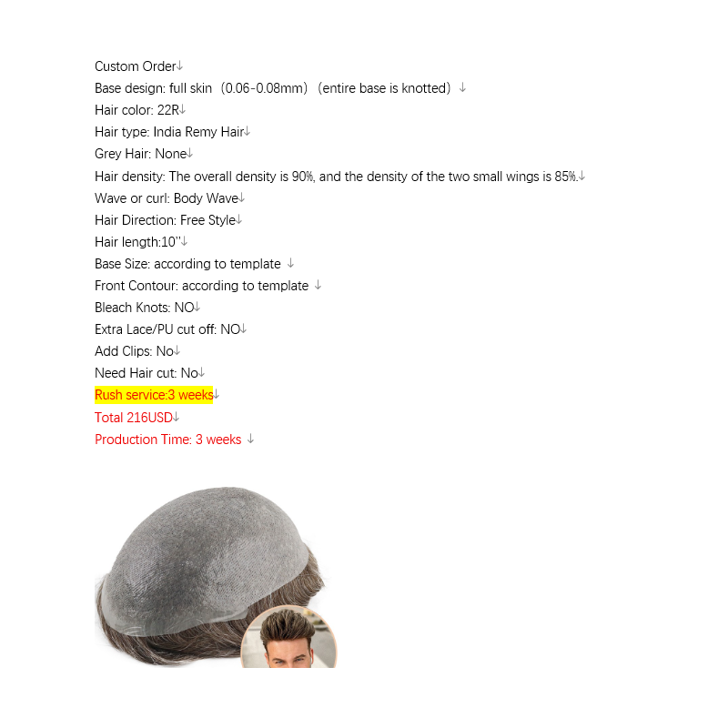Click the 'Hair length:10"' line
This screenshot has height=728, width=728.
(x=138, y=242)
